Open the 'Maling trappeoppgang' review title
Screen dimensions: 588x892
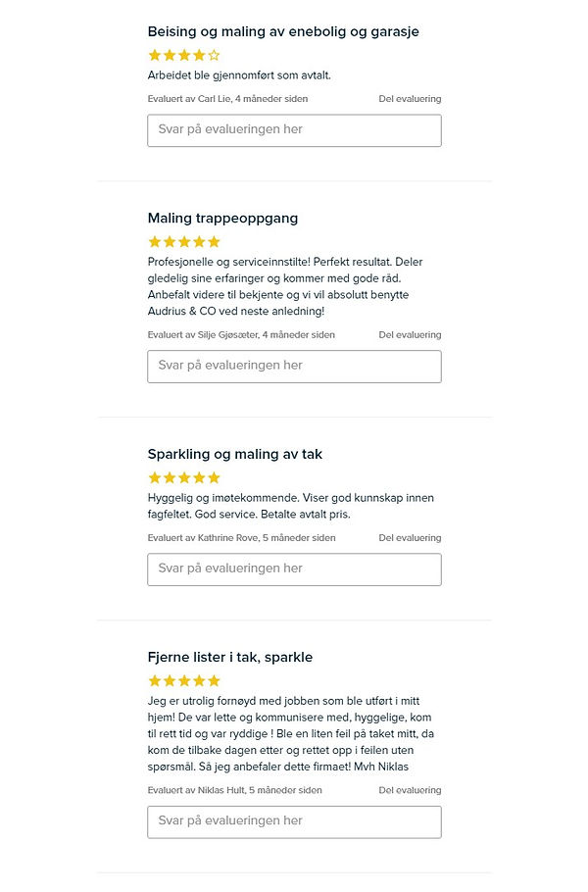pos(222,218)
